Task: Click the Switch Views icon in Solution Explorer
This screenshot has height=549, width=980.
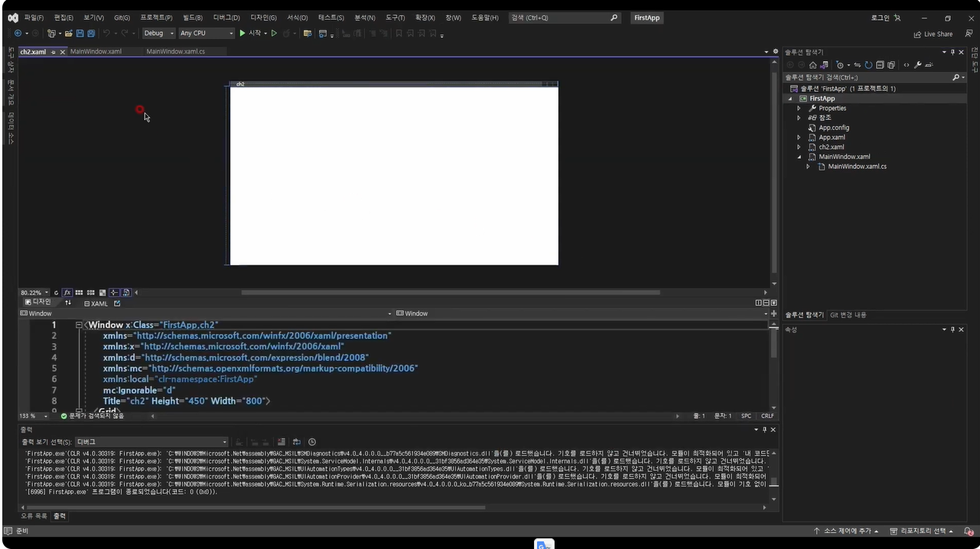Action: tap(824, 65)
